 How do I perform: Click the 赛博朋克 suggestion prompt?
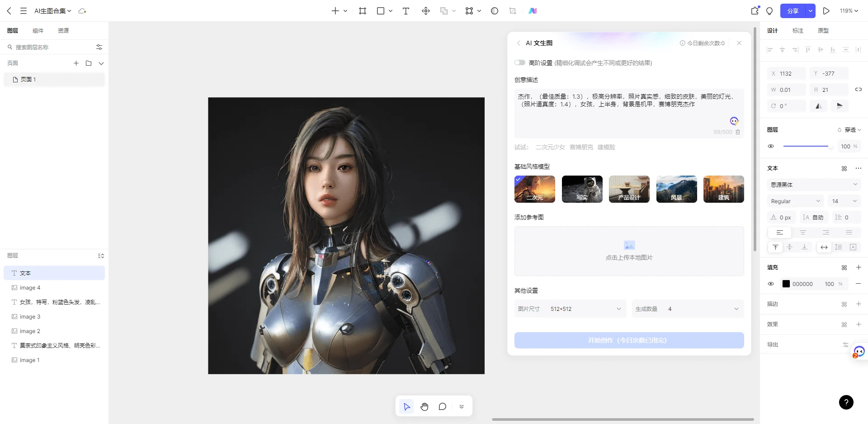point(581,147)
